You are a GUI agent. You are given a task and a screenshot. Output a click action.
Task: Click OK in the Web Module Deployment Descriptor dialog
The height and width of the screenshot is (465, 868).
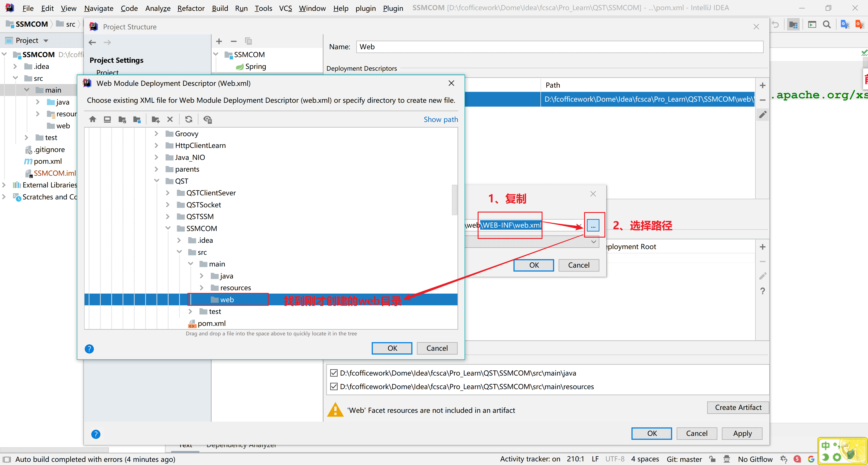(392, 348)
